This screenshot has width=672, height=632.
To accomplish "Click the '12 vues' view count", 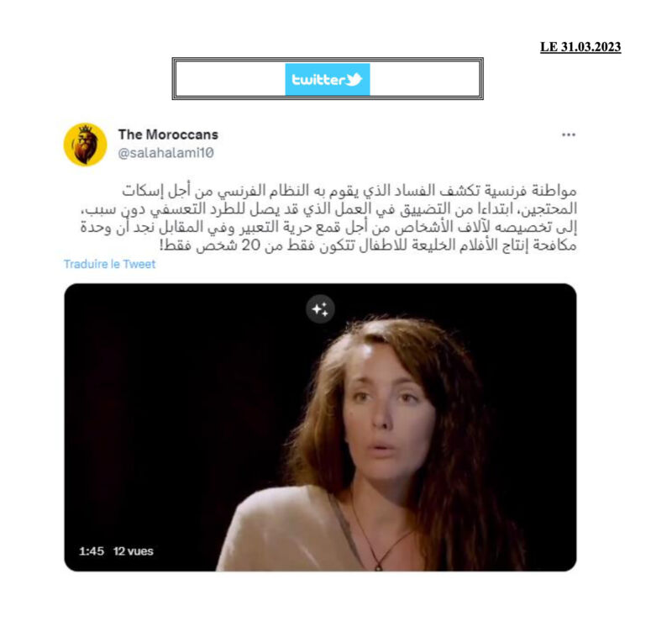I will pos(134,551).
